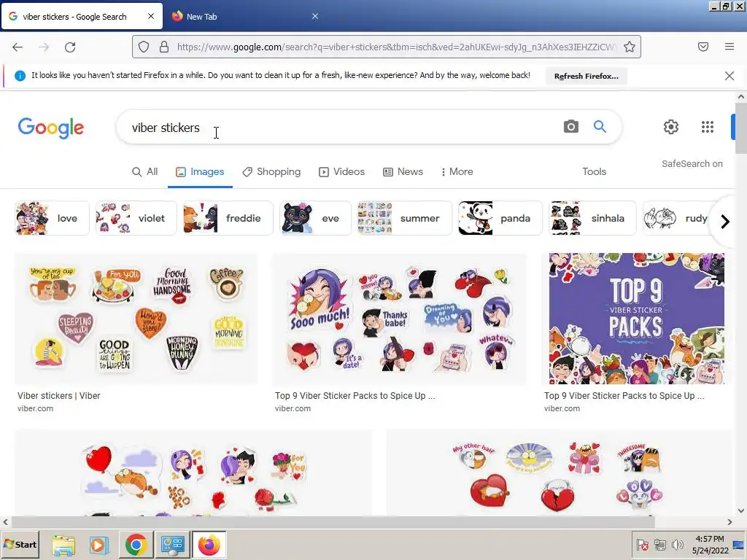The height and width of the screenshot is (560, 747).
Task: Click the padlock site security icon
Action: (164, 47)
